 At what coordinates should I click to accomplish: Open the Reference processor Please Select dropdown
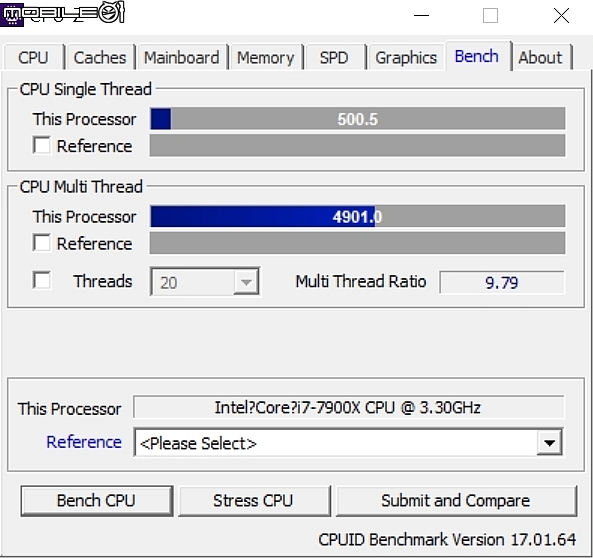pyautogui.click(x=348, y=442)
